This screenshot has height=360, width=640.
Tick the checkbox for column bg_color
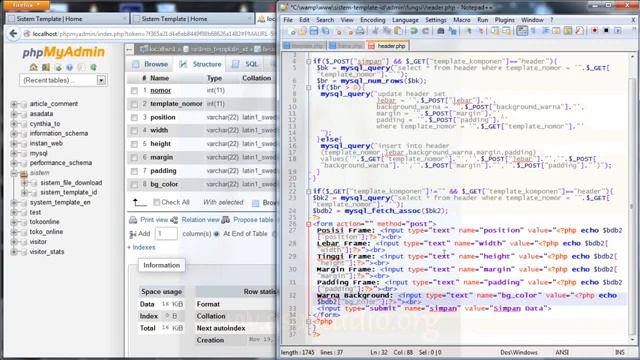134,184
